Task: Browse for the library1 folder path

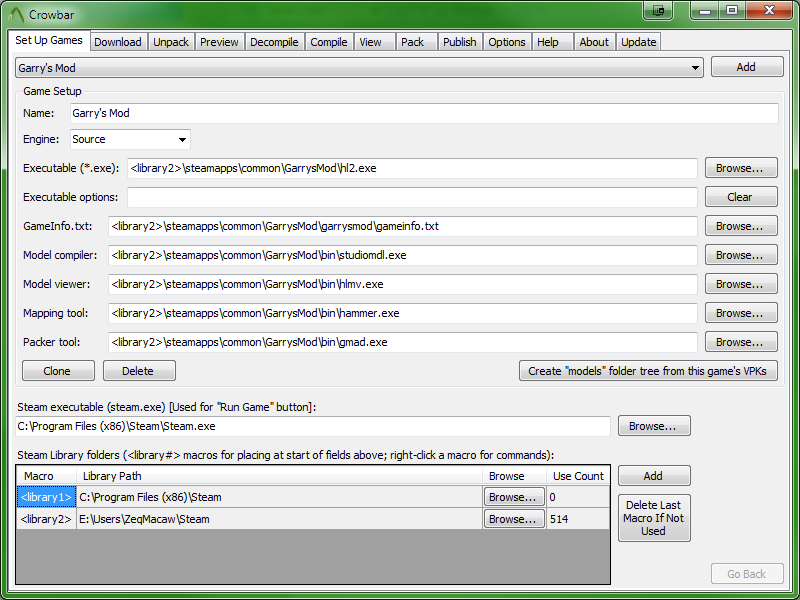Action: click(514, 497)
